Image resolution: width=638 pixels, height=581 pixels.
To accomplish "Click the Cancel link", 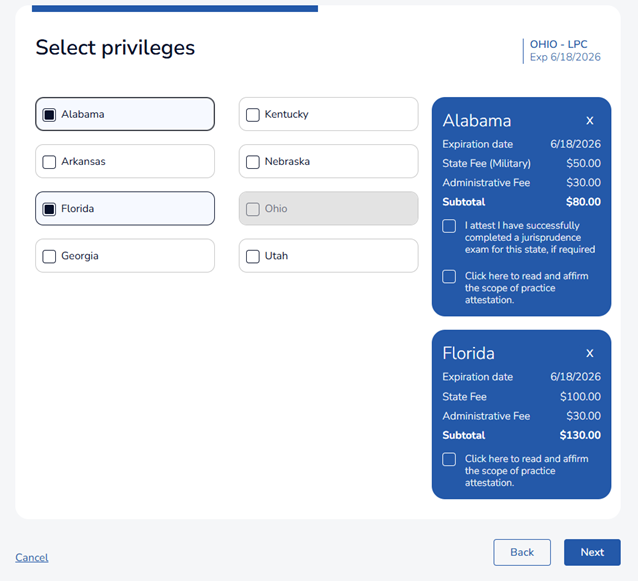I will coord(32,557).
